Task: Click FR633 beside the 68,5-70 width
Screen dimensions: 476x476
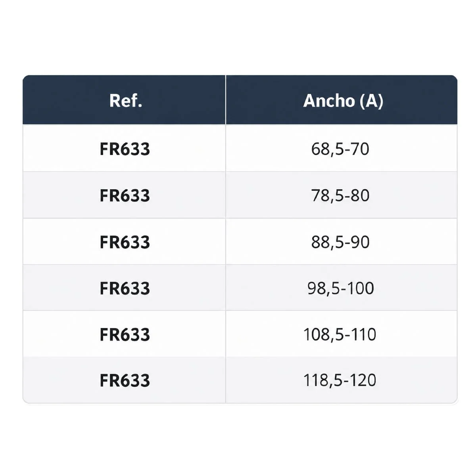Action: [125, 149]
